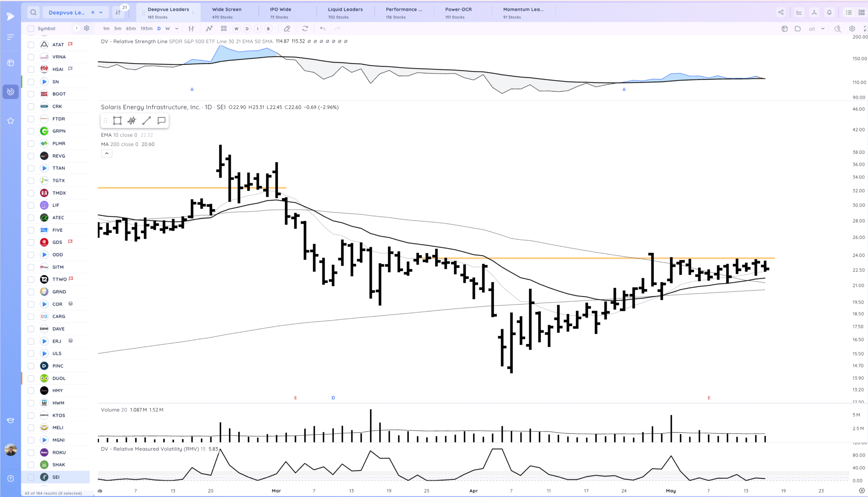This screenshot has width=868, height=497.
Task: Click the TMDX symbol in watchlist
Action: click(59, 193)
